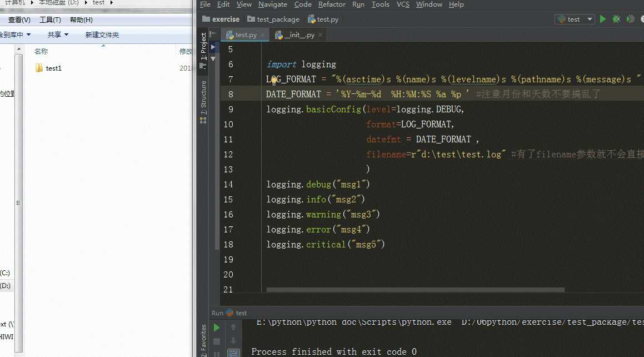The width and height of the screenshot is (644, 357).
Task: Click the light bulb hint on line 7
Action: (273, 81)
